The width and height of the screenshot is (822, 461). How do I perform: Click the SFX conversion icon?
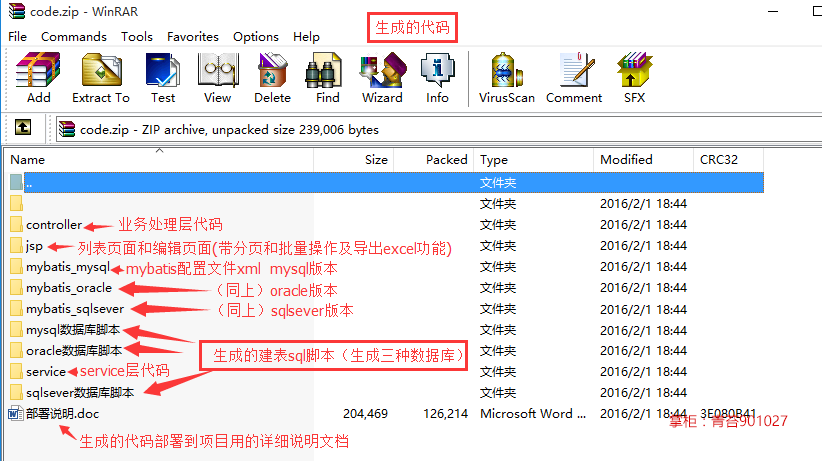pos(634,70)
